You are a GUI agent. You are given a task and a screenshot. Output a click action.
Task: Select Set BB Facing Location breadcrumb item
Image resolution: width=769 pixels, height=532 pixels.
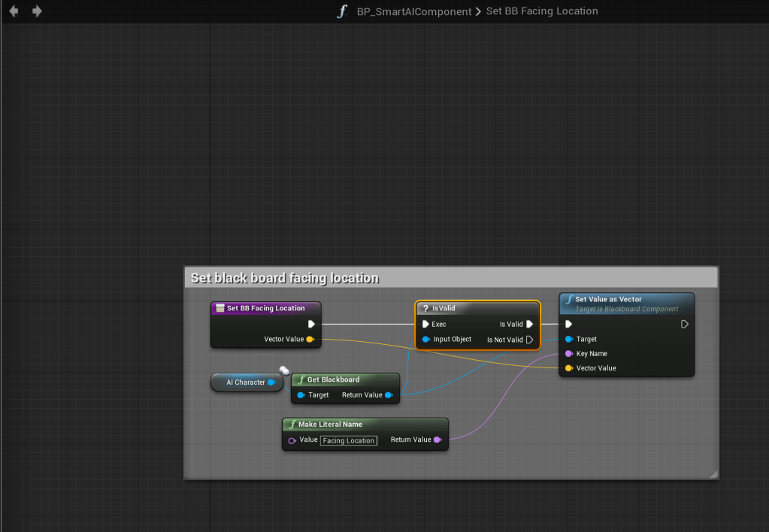[542, 11]
